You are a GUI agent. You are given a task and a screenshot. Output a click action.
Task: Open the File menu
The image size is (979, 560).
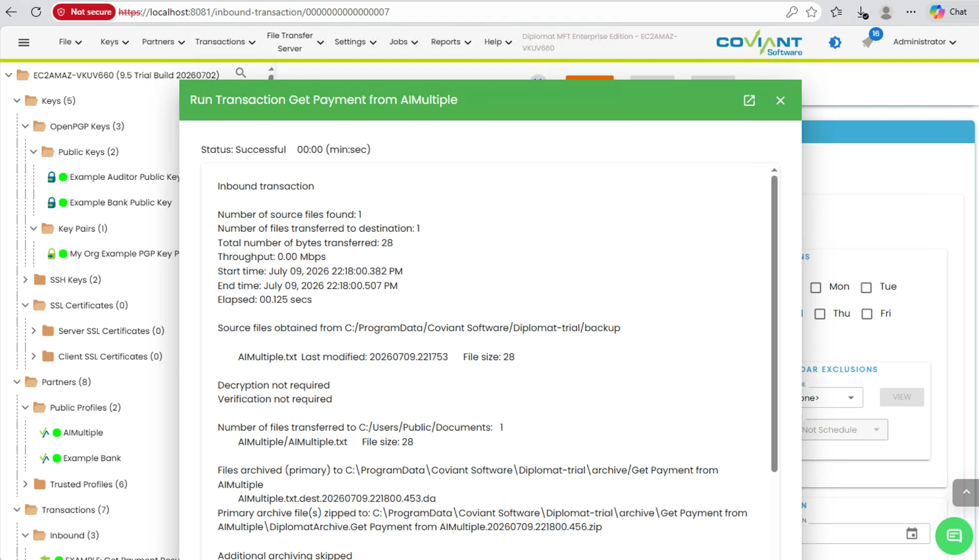70,42
